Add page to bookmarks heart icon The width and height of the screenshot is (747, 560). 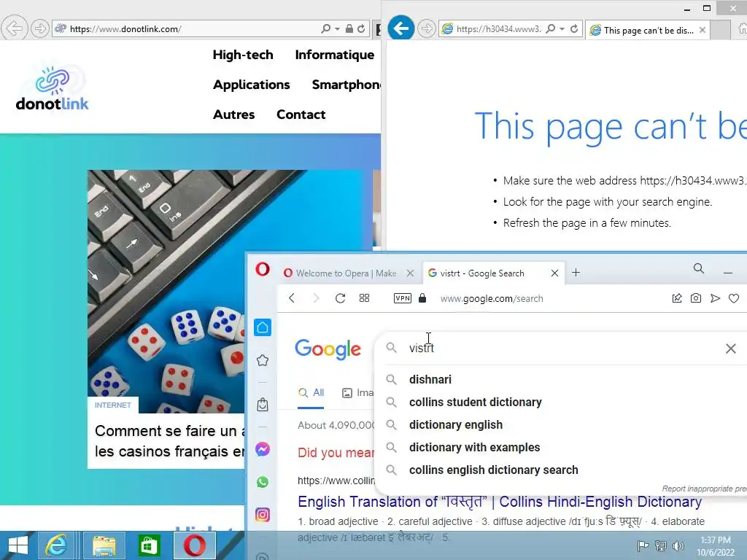(734, 298)
